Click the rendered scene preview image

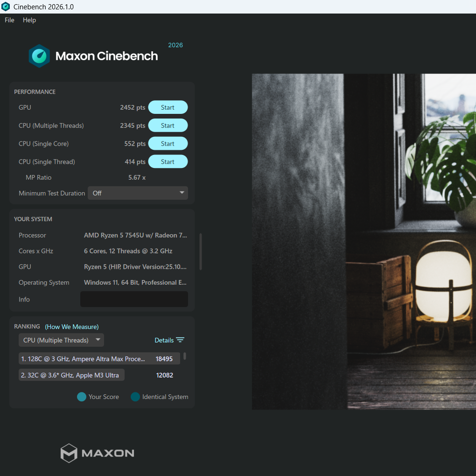pyautogui.click(x=364, y=242)
